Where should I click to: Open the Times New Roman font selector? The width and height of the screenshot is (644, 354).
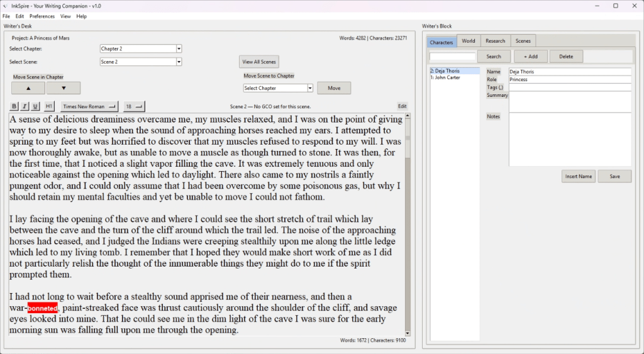pos(89,106)
